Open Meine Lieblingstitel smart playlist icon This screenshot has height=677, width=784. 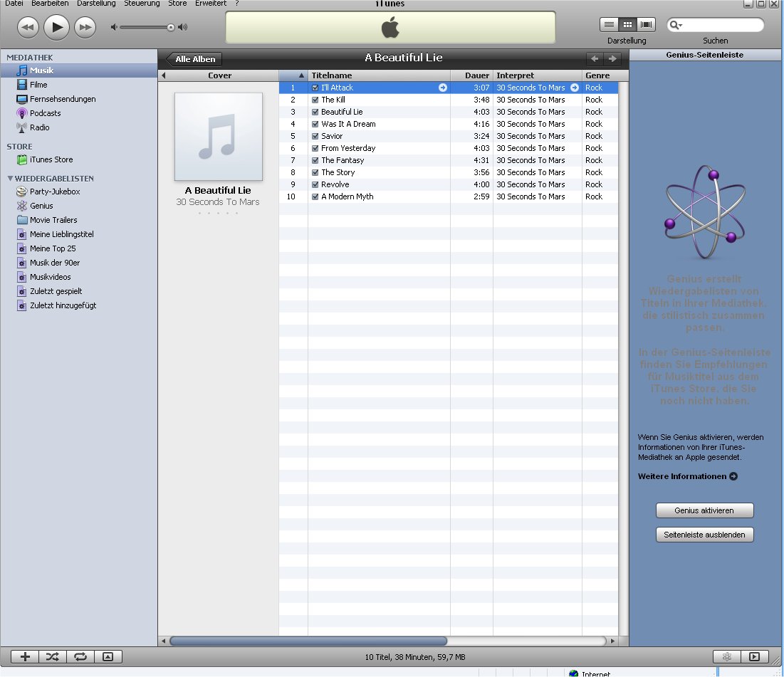coord(21,234)
